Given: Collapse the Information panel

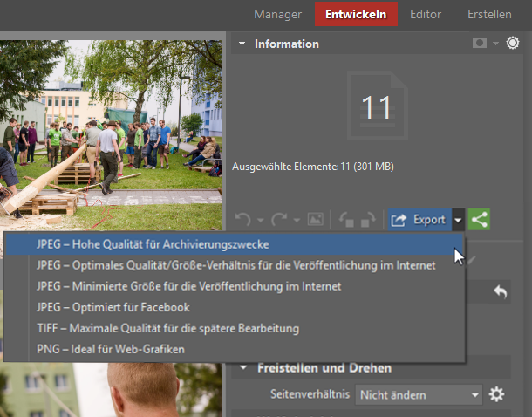Looking at the screenshot, I should pos(242,44).
